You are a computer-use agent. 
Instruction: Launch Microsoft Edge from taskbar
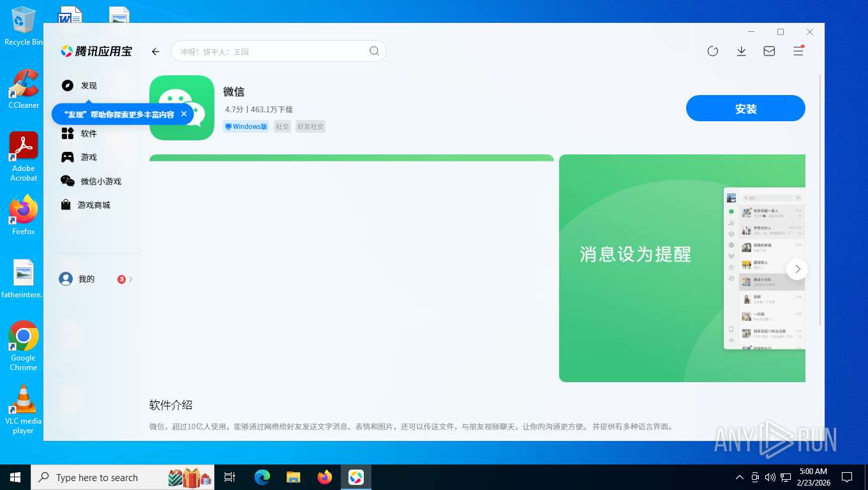(262, 477)
